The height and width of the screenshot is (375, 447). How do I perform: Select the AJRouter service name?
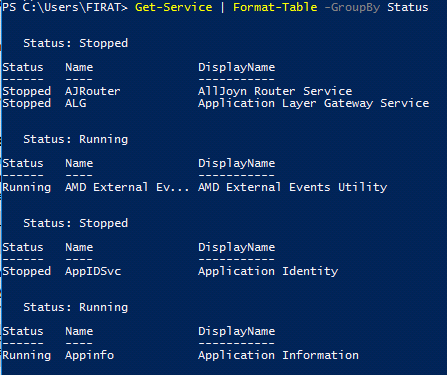pos(93,91)
